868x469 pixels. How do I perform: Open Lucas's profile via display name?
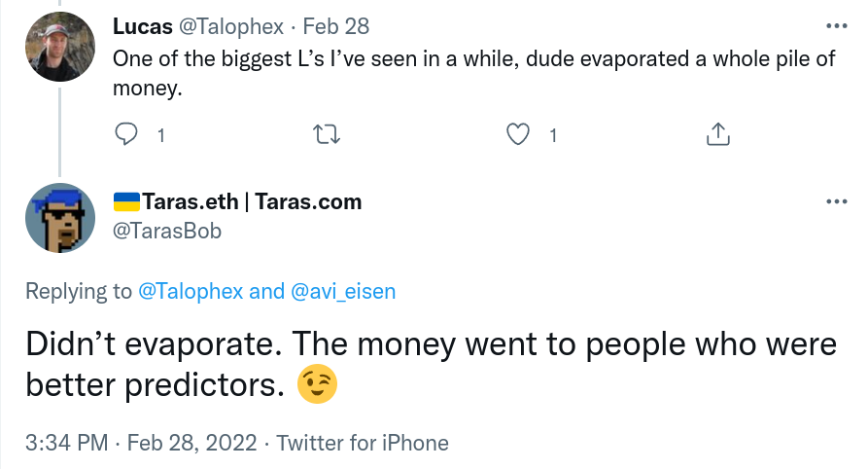(143, 26)
